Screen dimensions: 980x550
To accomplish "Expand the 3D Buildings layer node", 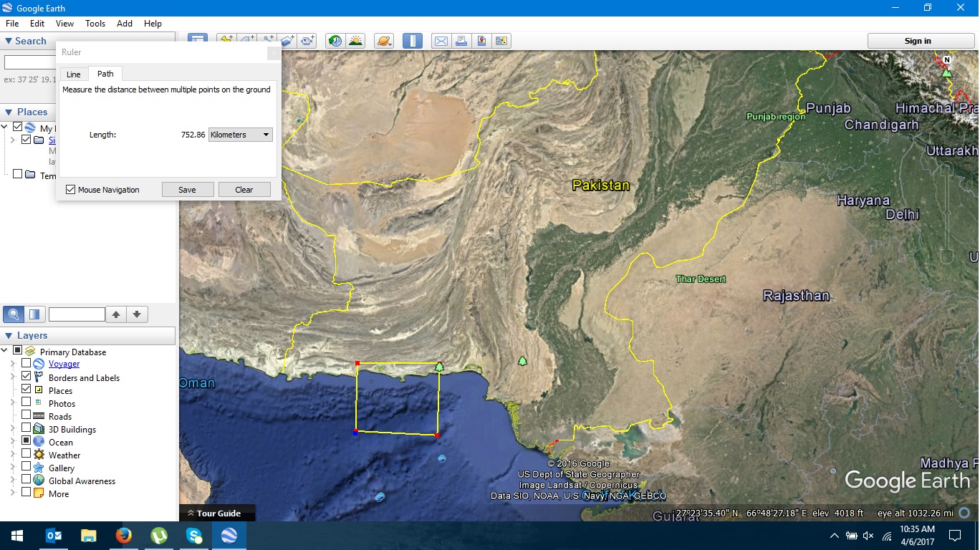I will (12, 429).
